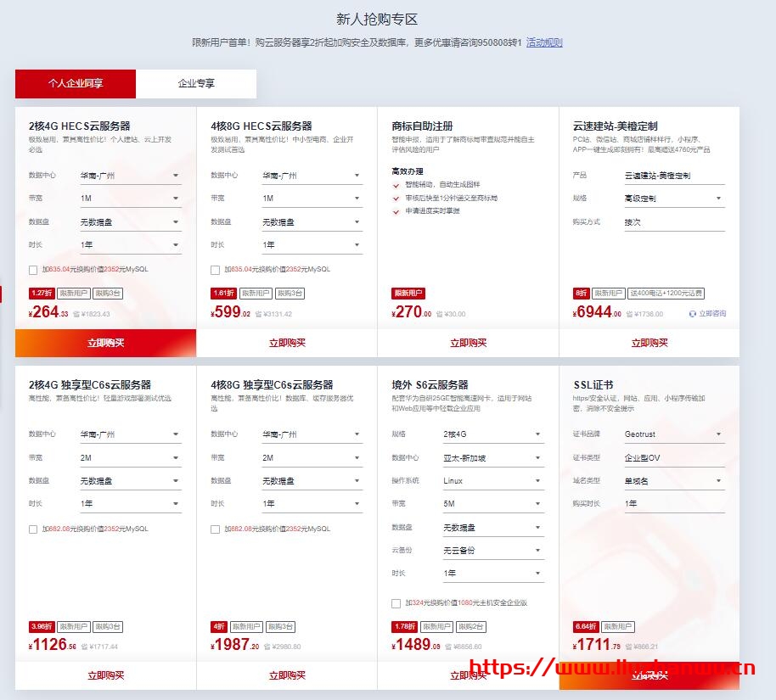Open the 规格 高级定制 dropdown on 云速建站 card
Viewport: 776px width, 700px height.
click(x=674, y=198)
